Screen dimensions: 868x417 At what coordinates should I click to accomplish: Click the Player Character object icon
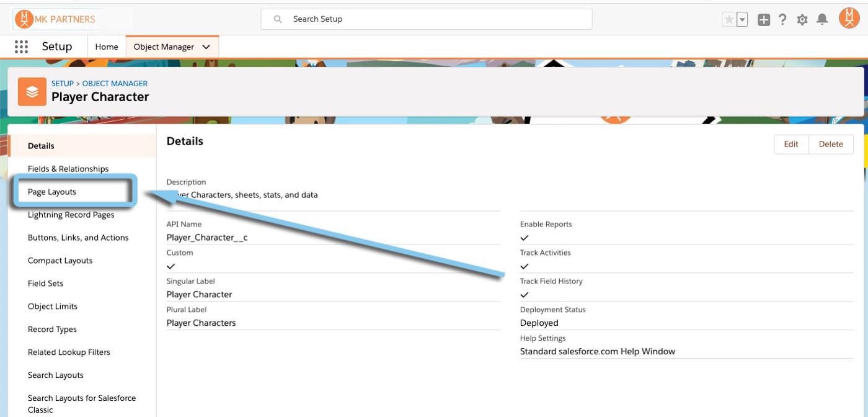[x=32, y=92]
